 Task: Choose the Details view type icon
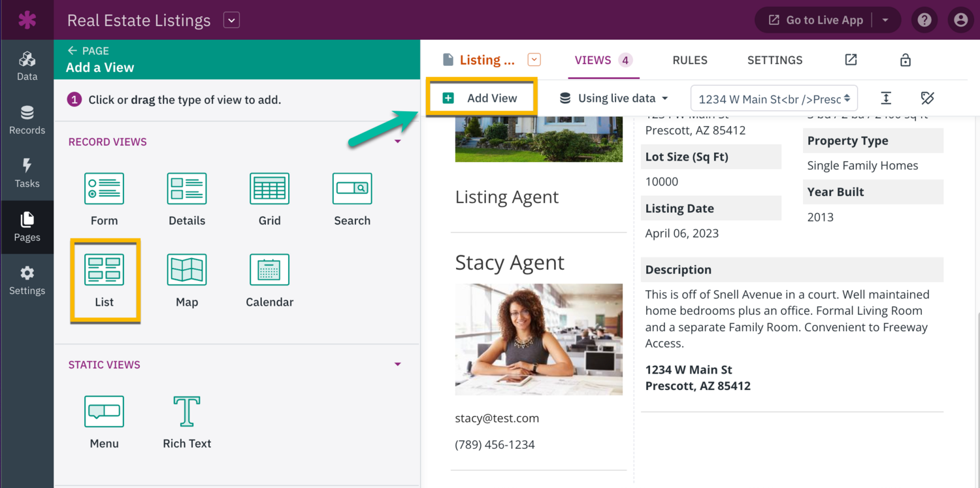187,189
